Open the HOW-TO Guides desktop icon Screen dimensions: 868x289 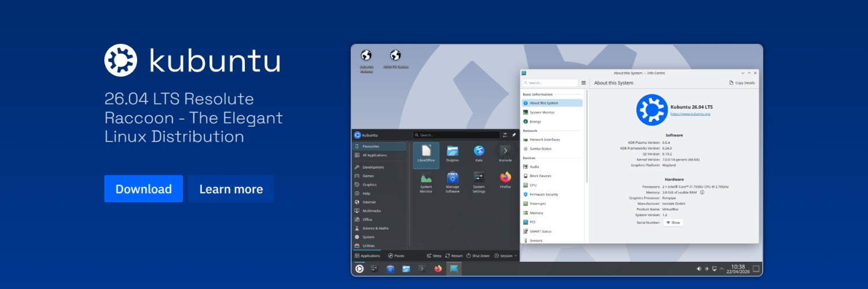tap(395, 58)
